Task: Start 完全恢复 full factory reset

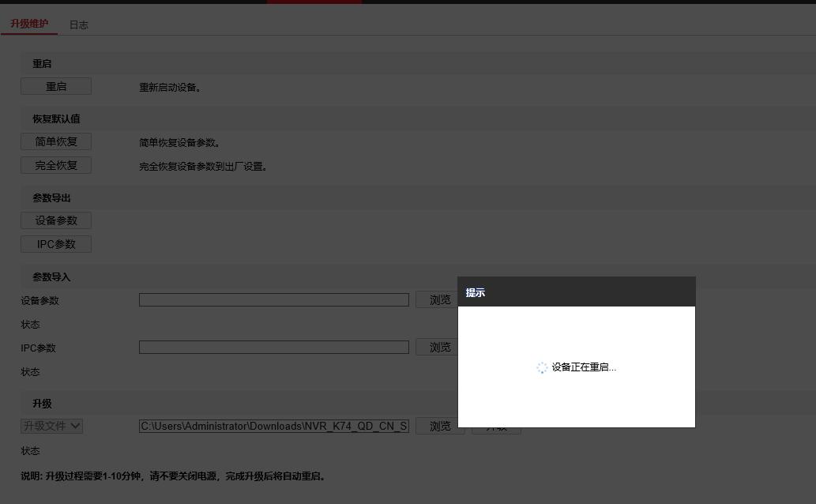Action: 55,165
